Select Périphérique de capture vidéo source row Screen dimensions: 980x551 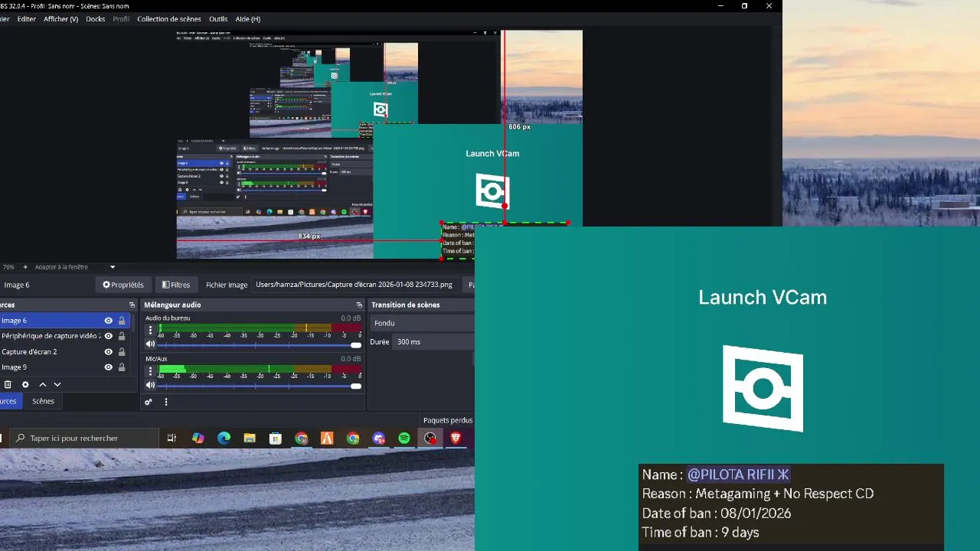tap(65, 336)
